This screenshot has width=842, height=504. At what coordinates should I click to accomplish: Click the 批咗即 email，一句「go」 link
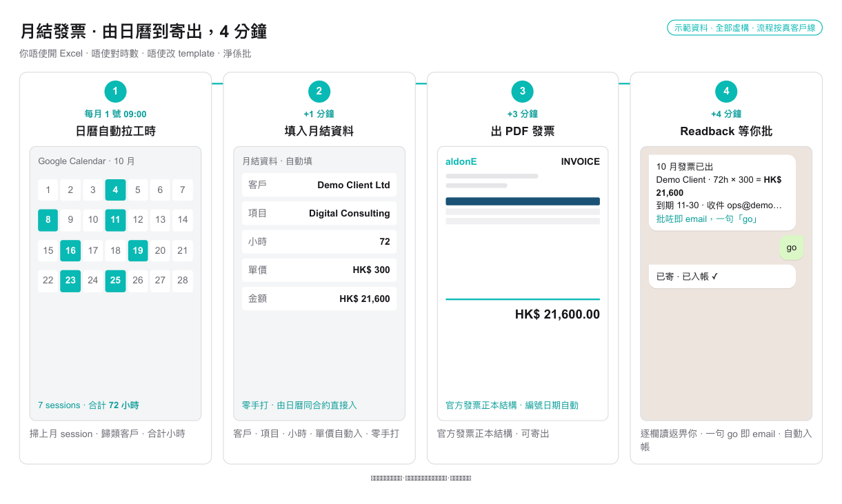click(707, 219)
